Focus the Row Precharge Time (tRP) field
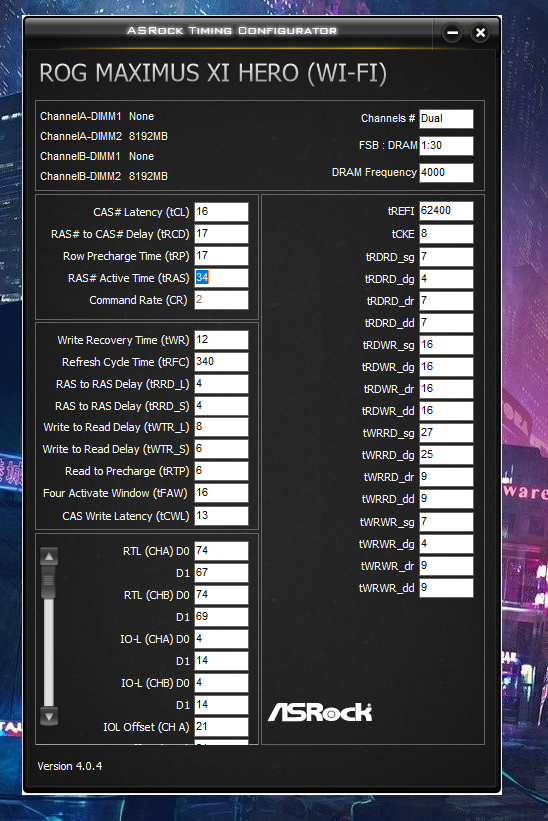Screen dimensions: 548x821 [221, 256]
